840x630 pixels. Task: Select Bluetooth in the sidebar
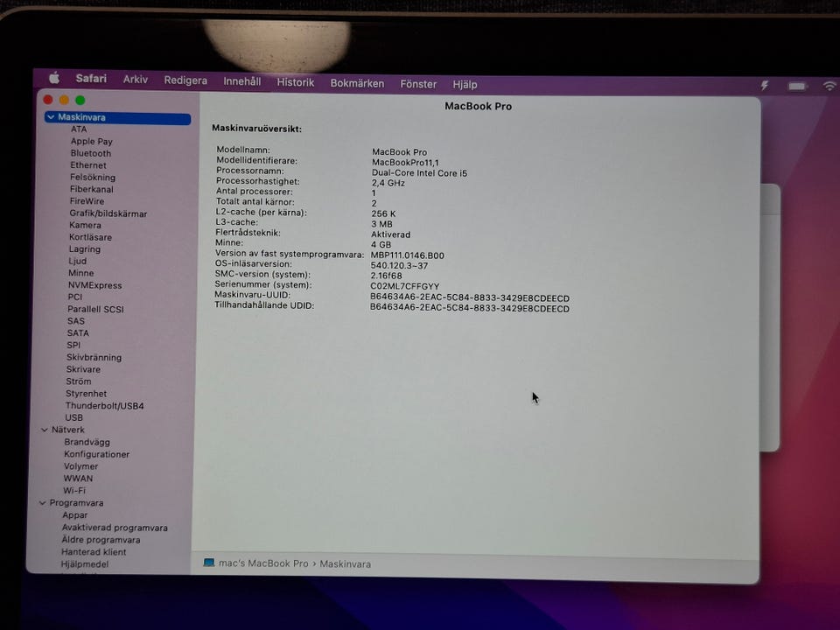coord(91,153)
